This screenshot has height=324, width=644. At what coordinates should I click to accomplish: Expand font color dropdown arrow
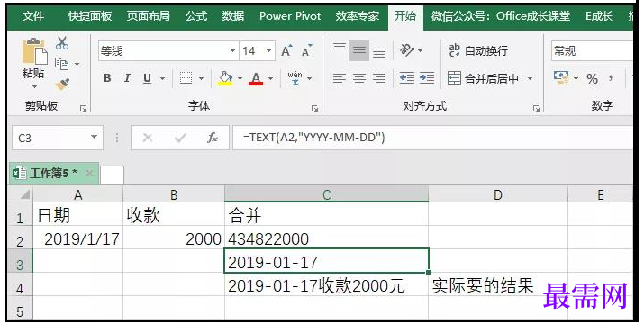click(271, 78)
